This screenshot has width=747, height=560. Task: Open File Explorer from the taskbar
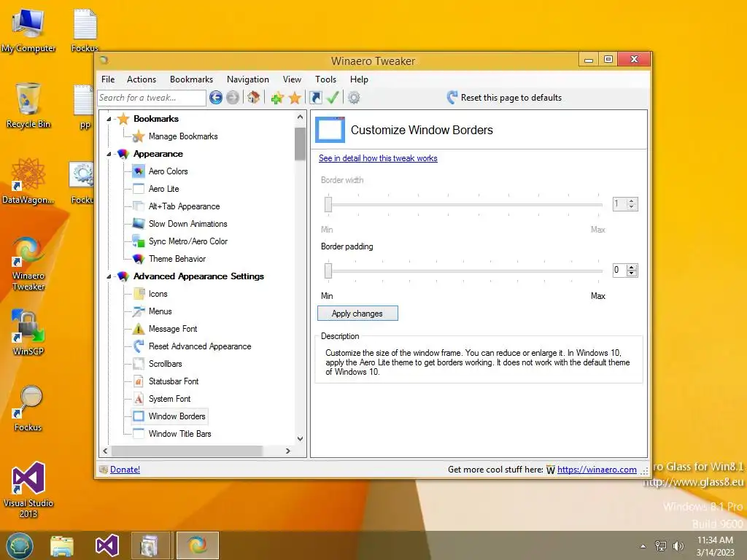(x=62, y=545)
